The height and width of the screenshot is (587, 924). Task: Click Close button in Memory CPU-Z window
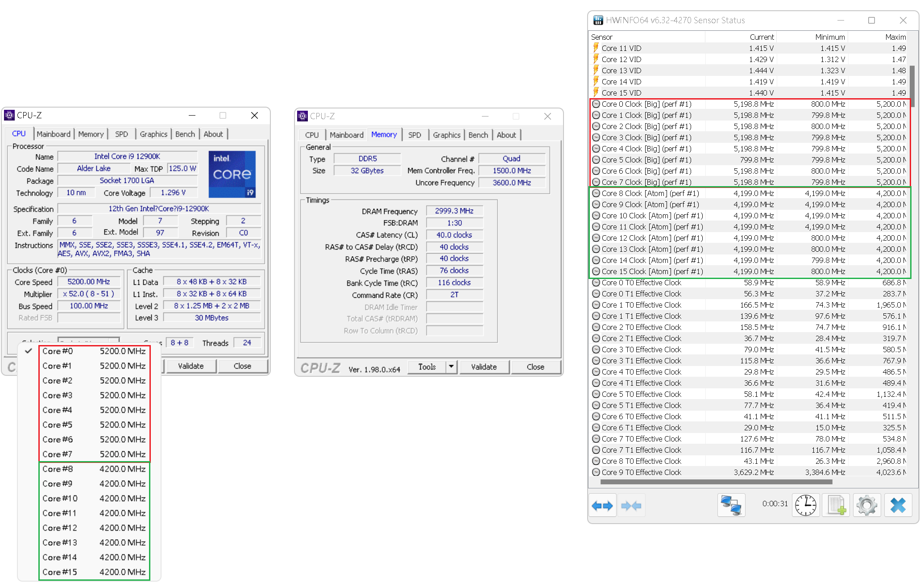pos(535,367)
